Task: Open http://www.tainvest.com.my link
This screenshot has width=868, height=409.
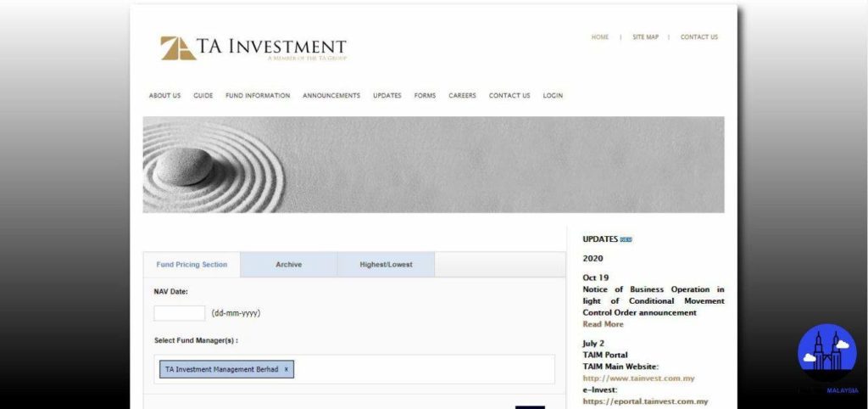Action: [x=638, y=378]
